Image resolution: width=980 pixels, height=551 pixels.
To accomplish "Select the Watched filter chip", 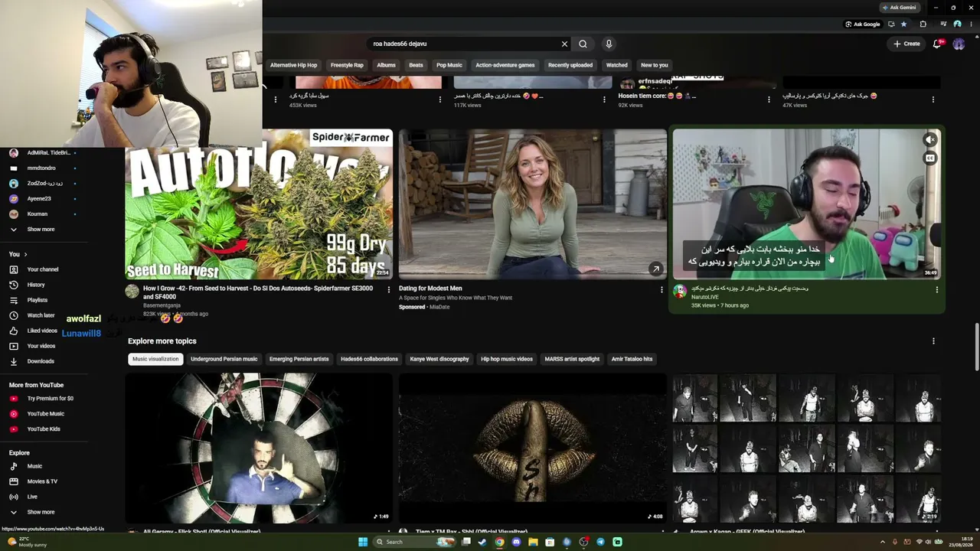I will pyautogui.click(x=617, y=65).
